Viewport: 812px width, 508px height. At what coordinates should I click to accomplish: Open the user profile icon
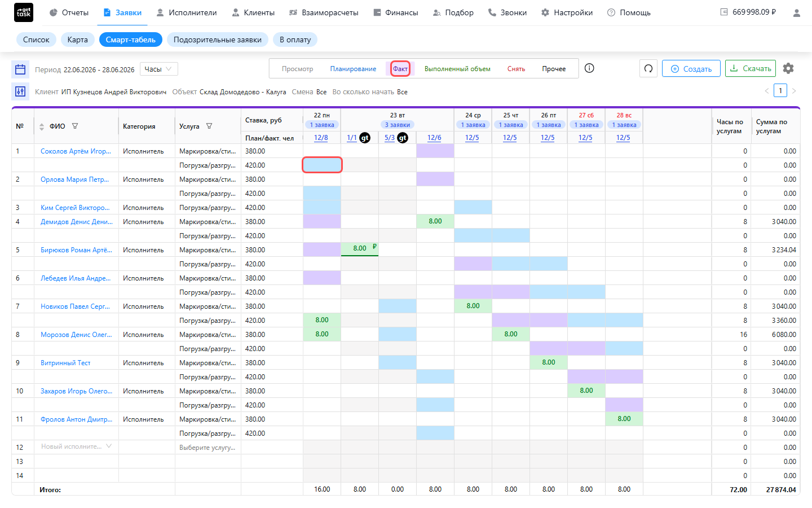[796, 12]
